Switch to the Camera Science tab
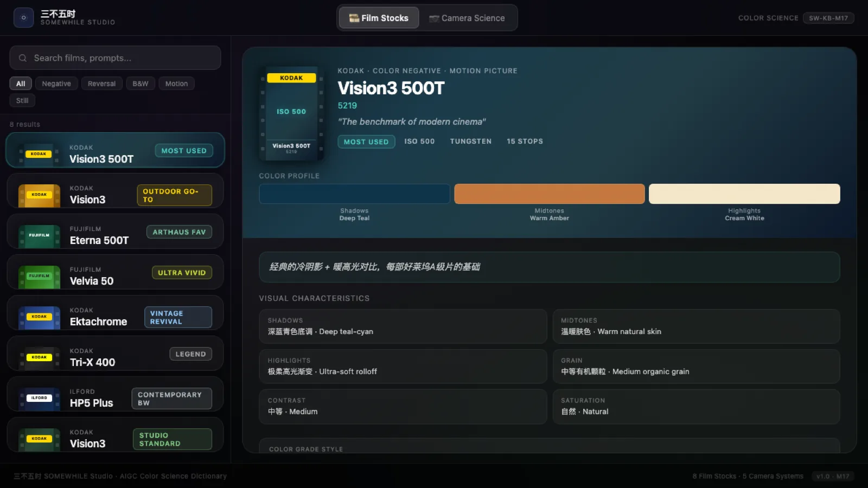This screenshot has width=868, height=488. [467, 18]
